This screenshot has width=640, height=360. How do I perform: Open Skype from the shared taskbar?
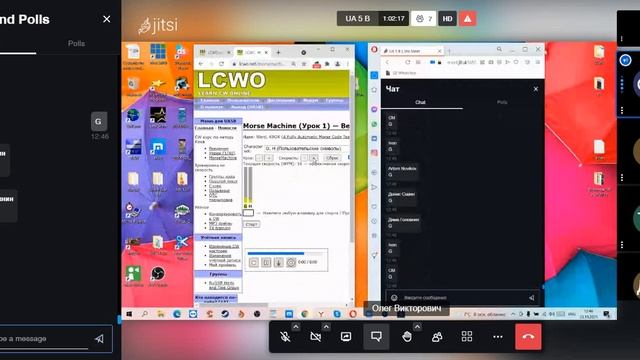pyautogui.click(x=337, y=314)
